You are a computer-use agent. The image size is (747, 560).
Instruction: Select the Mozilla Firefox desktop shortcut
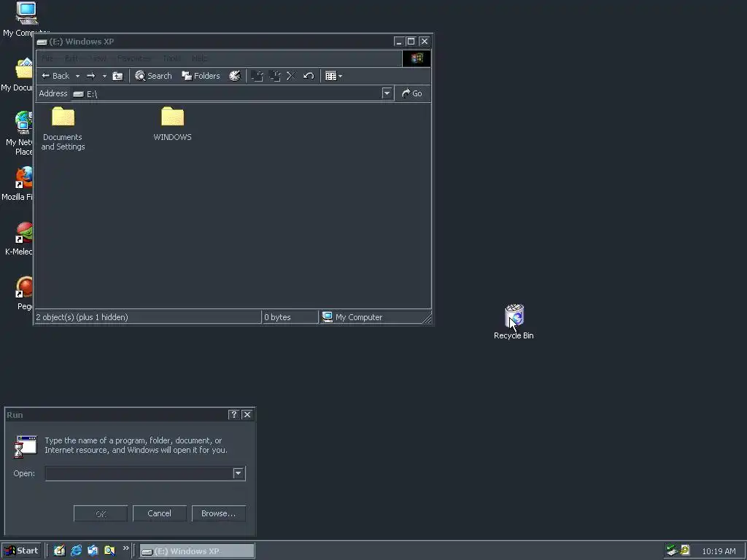19,183
